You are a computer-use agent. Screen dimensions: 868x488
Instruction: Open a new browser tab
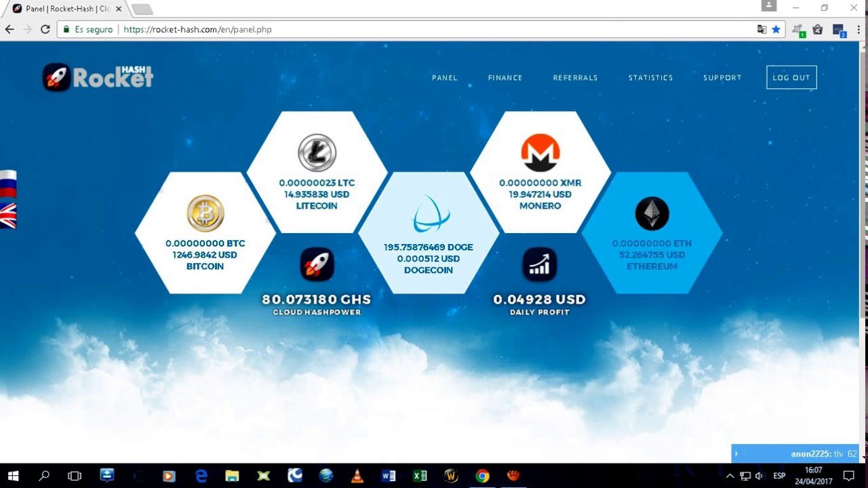tap(142, 9)
